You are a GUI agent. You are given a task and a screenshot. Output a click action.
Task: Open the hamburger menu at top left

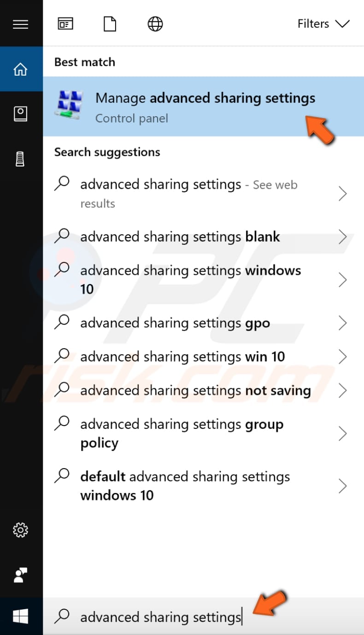[x=21, y=24]
